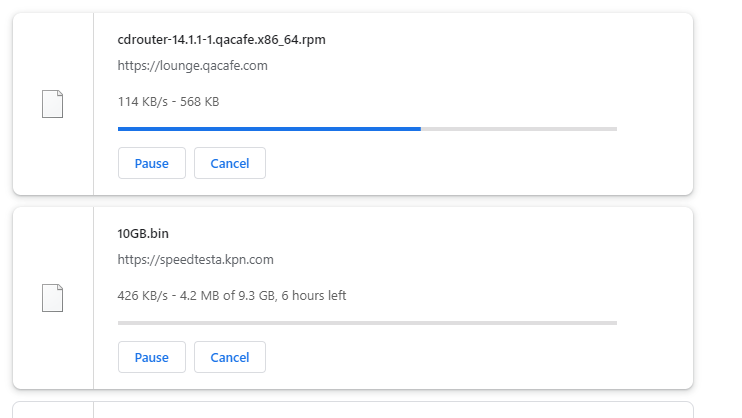The height and width of the screenshot is (418, 742).
Task: Visit the https://speedtesta.kpn.com source link
Action: click(x=195, y=260)
